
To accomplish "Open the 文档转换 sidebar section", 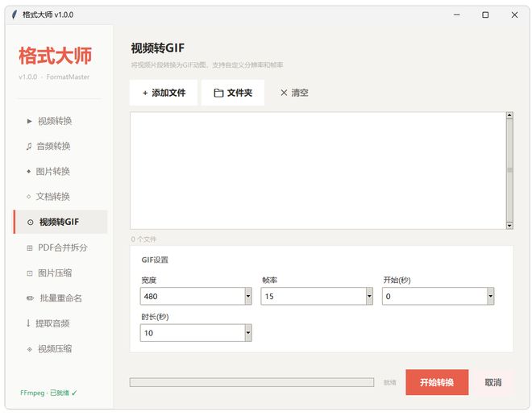I will pos(60,197).
